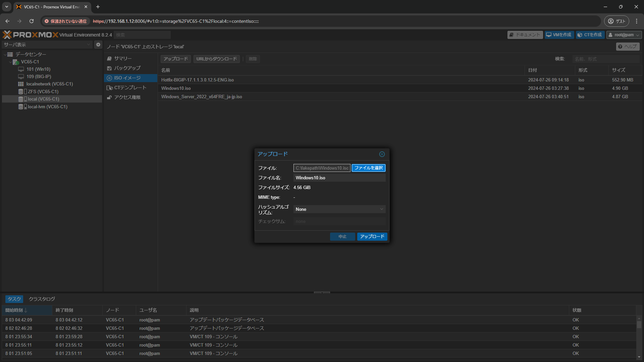Expand hash algorithm None dropdown
Viewport: 644px width, 362px height.
381,209
